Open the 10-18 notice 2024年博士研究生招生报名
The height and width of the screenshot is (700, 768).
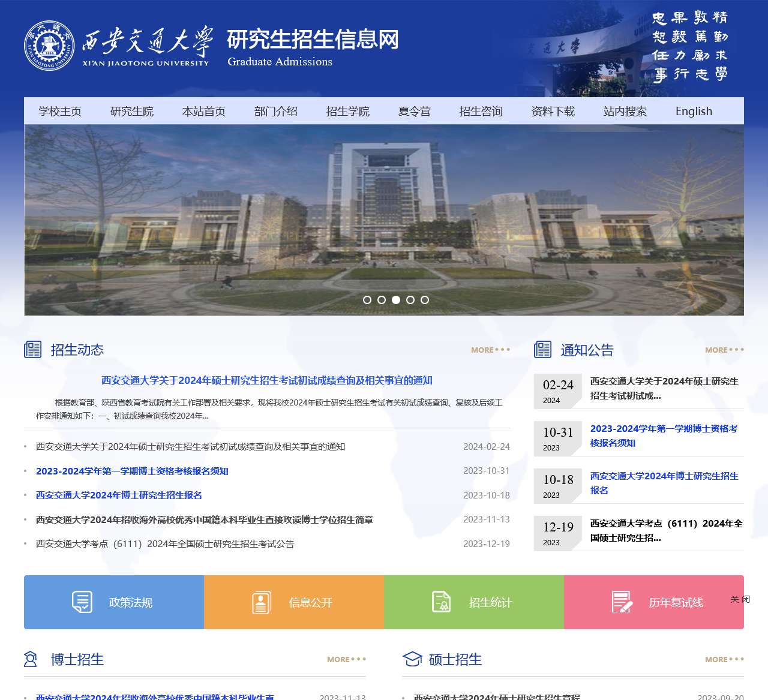click(x=665, y=483)
